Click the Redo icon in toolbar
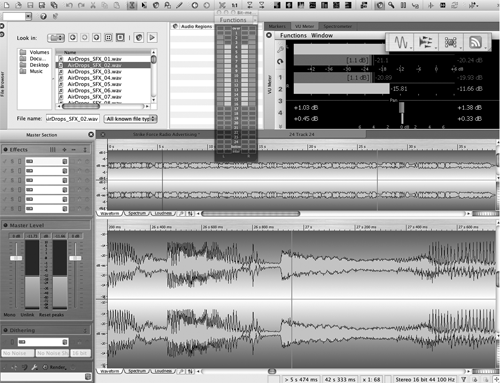The image size is (500, 383). coord(81,5)
